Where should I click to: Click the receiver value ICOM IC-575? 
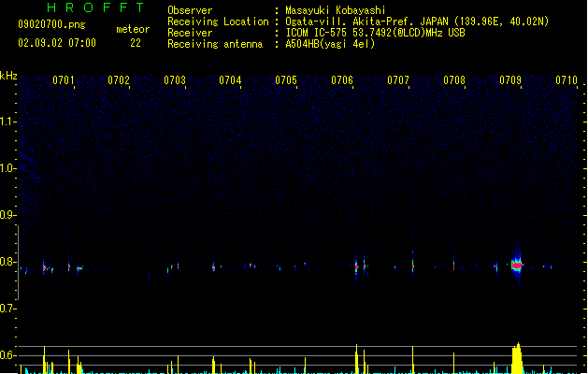[x=317, y=33]
